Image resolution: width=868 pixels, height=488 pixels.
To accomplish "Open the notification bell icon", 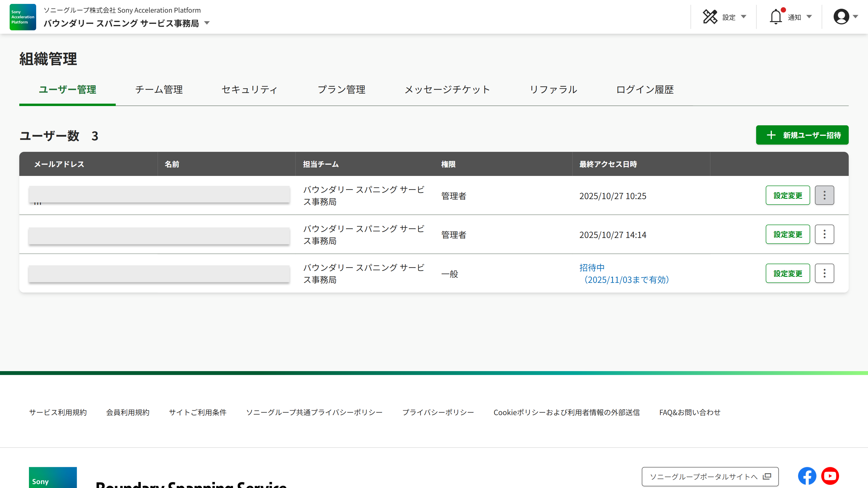I will coord(776,17).
